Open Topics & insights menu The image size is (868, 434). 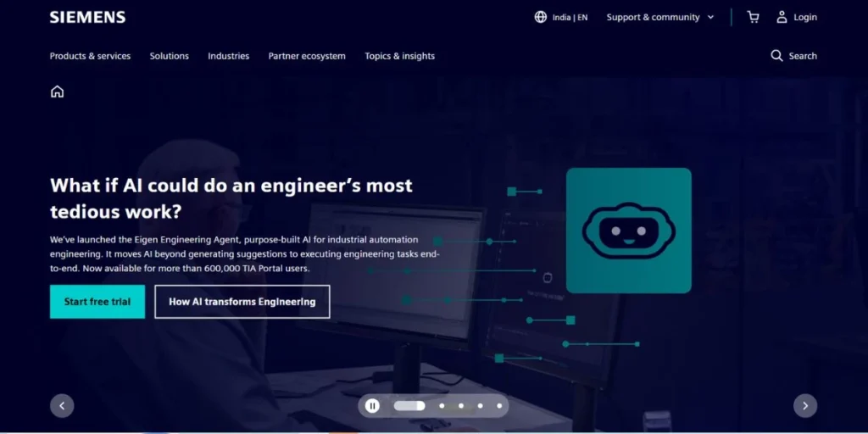400,56
